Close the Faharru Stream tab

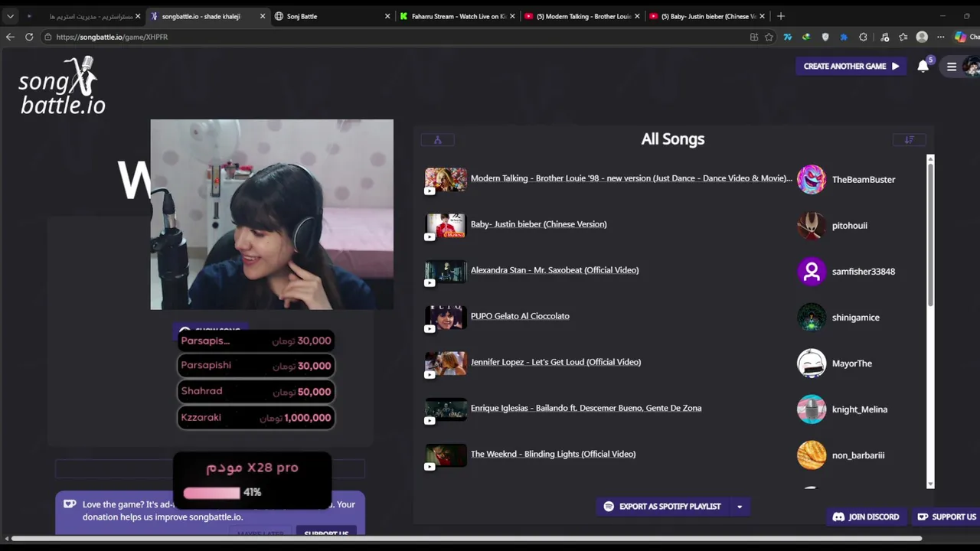tap(512, 16)
